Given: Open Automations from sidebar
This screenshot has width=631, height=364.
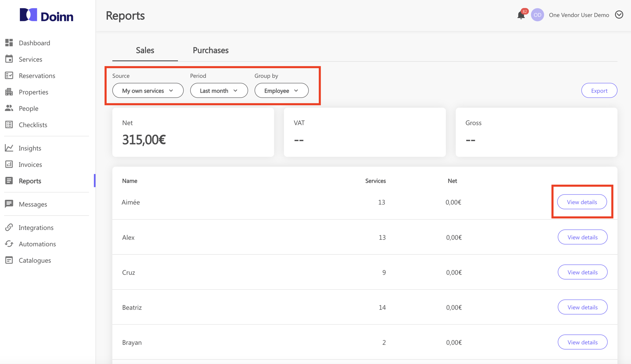Looking at the screenshot, I should (x=37, y=244).
